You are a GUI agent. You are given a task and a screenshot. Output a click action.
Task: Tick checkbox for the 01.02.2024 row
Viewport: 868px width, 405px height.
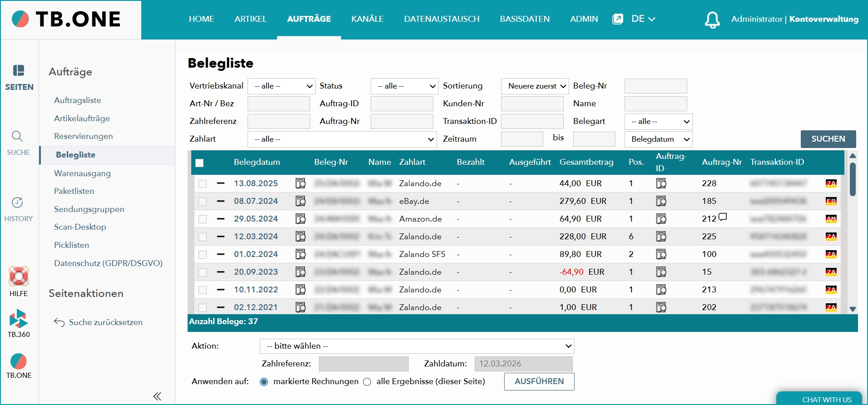click(203, 255)
